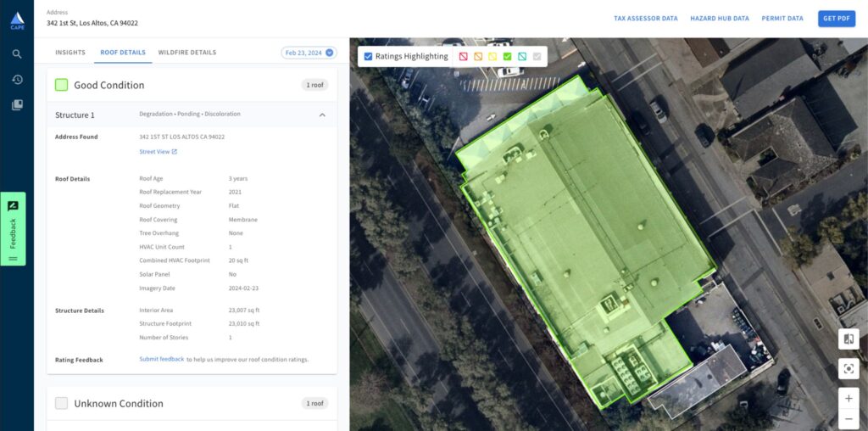Open the Feb 23, 2024 date dropdown
The width and height of the screenshot is (868, 431).
coord(309,53)
